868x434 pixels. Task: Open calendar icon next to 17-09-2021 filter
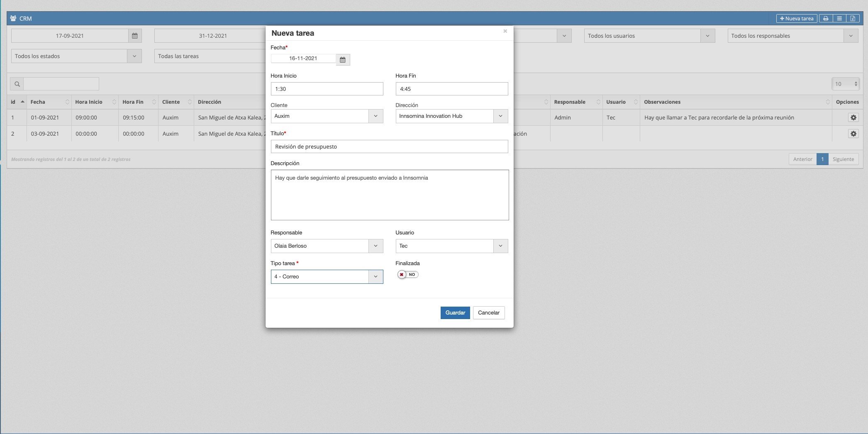(x=134, y=36)
